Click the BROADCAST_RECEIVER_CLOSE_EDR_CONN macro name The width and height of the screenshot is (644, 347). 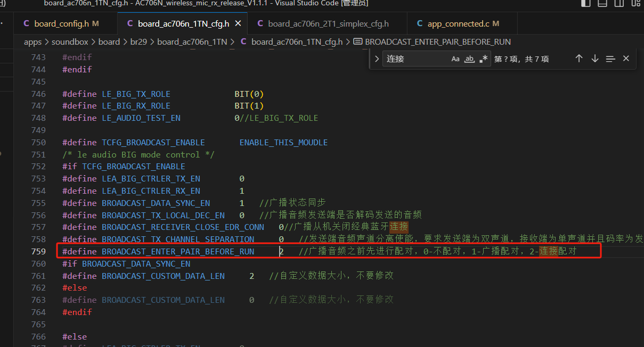click(183, 227)
